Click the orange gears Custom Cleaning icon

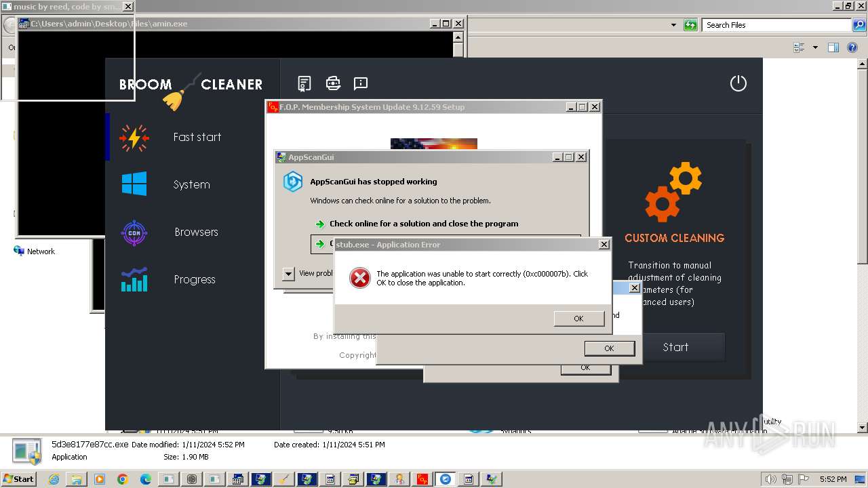pyautogui.click(x=673, y=192)
